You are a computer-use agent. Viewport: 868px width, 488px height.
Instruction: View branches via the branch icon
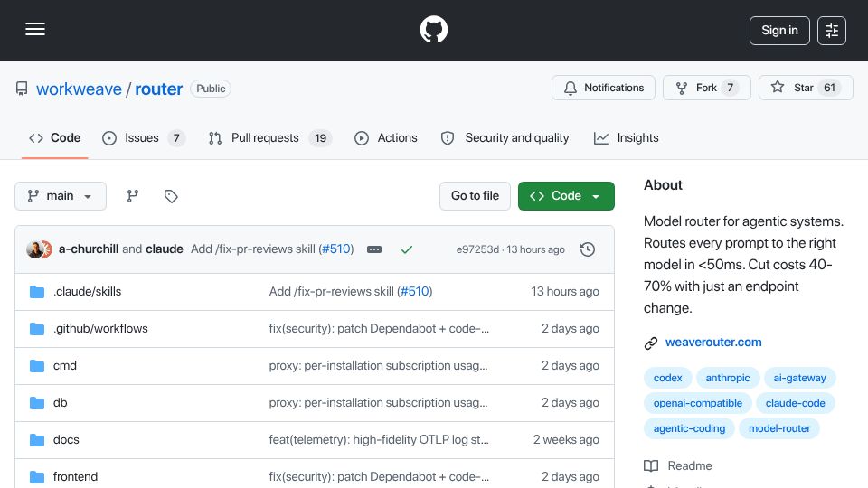pyautogui.click(x=132, y=196)
